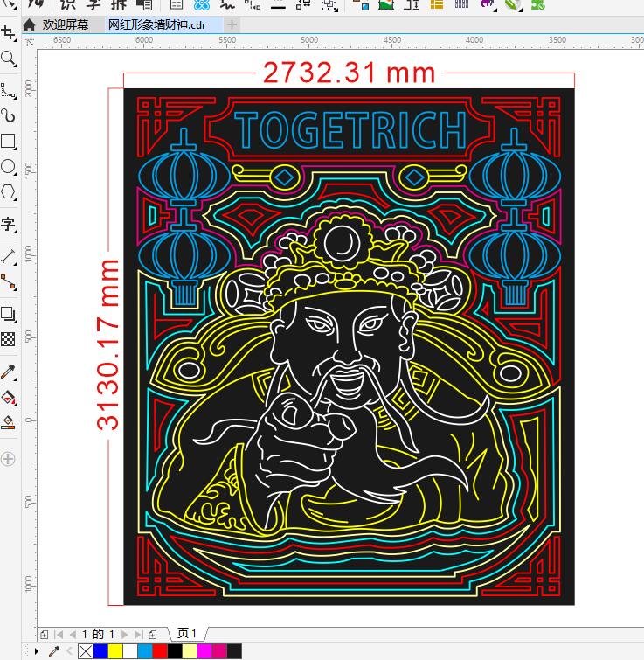This screenshot has width=644, height=660.
Task: Select the Text tool marked 字
Action: click(x=8, y=224)
